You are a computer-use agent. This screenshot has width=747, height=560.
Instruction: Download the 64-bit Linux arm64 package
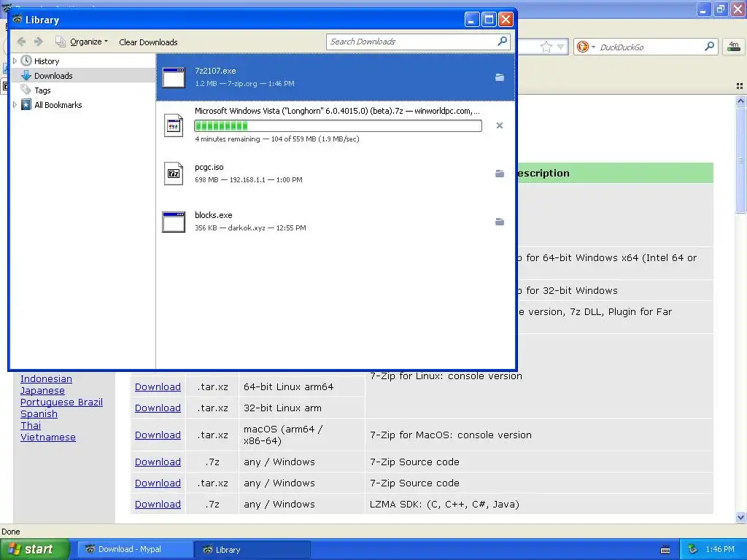click(x=158, y=386)
